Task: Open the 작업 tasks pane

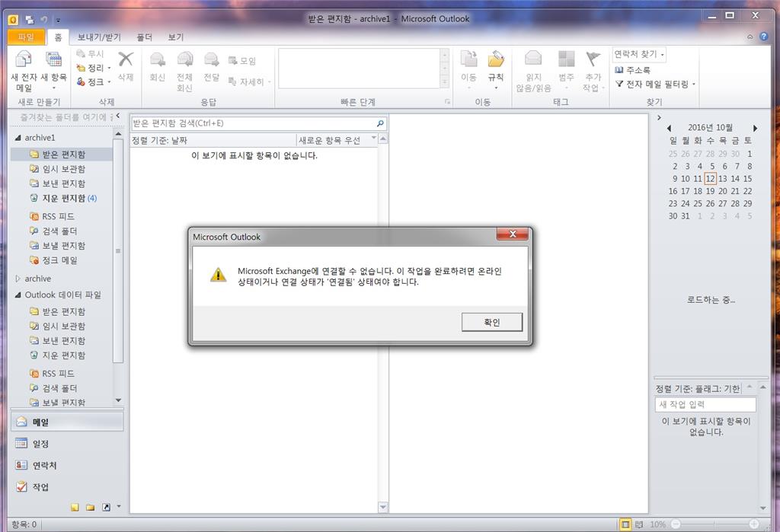Action: click(x=67, y=487)
